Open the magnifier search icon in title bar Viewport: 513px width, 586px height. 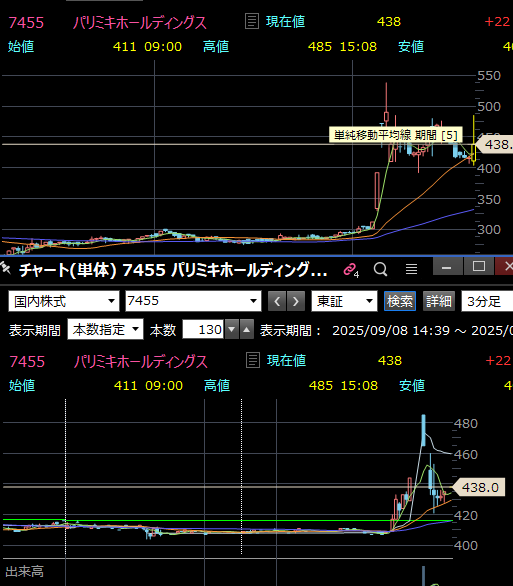tap(380, 269)
